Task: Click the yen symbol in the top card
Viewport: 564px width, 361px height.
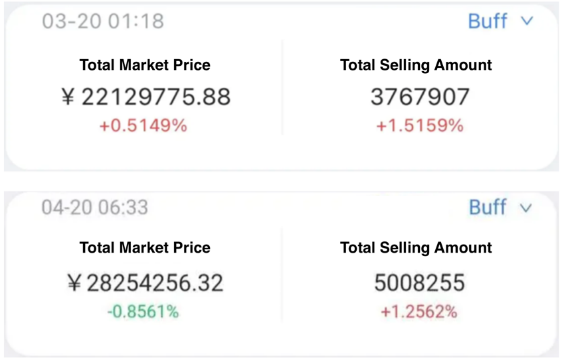Action: [68, 97]
